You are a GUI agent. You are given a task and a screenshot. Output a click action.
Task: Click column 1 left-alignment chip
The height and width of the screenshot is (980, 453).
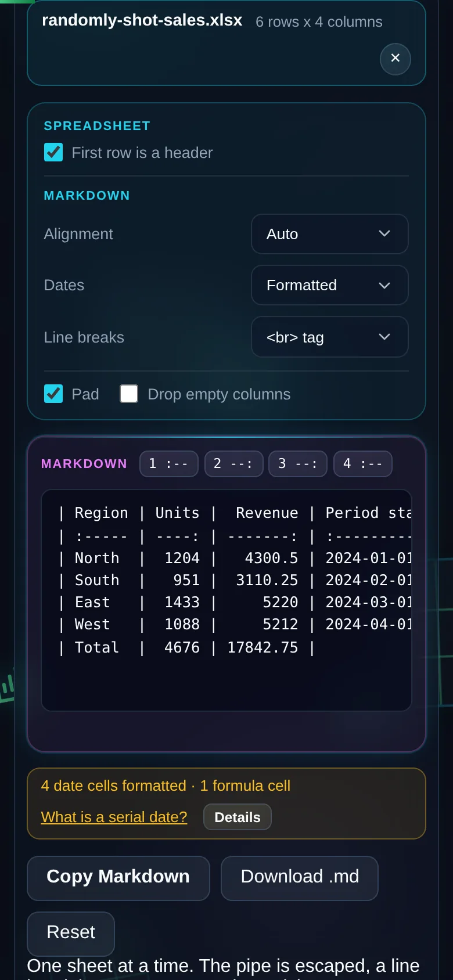coord(169,464)
